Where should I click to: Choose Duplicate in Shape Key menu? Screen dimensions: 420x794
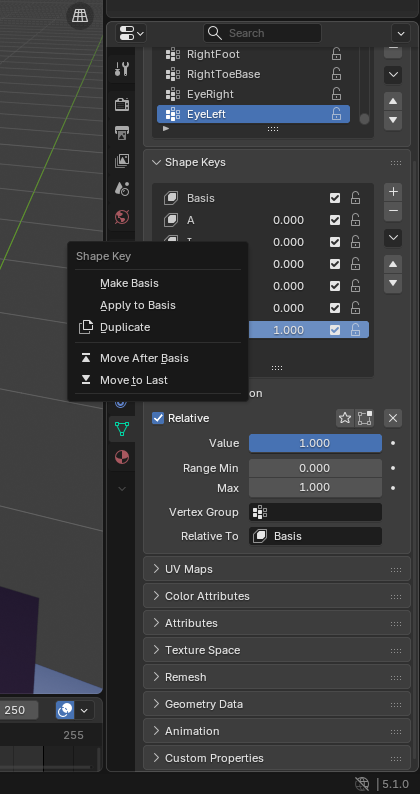(x=158, y=327)
